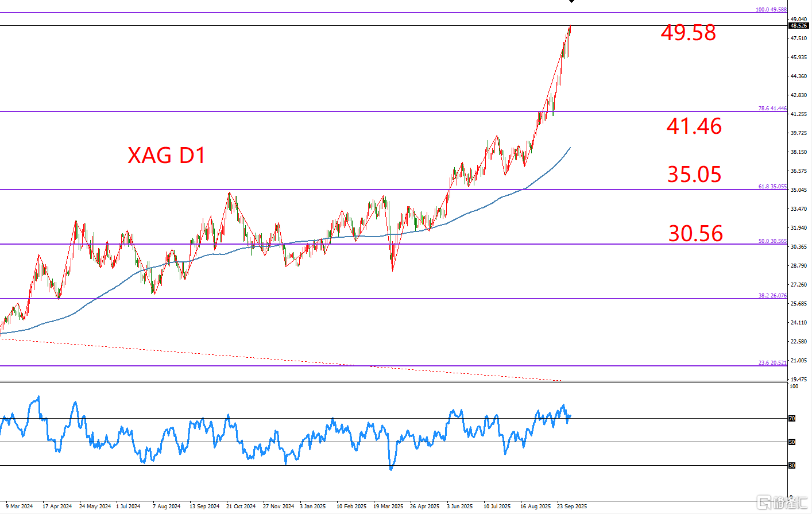This screenshot has width=812, height=514.
Task: Select the 50.0 30.565 Fibonacci label
Action: pyautogui.click(x=772, y=241)
